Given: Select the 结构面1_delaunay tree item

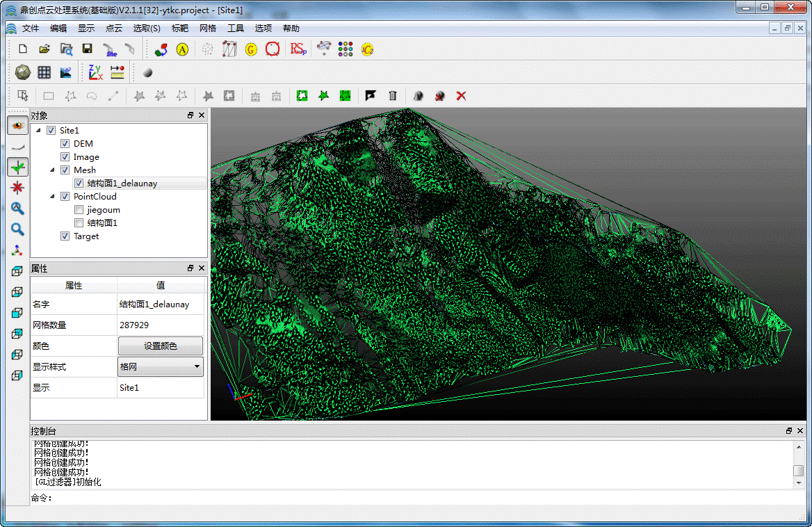Looking at the screenshot, I should 122,184.
